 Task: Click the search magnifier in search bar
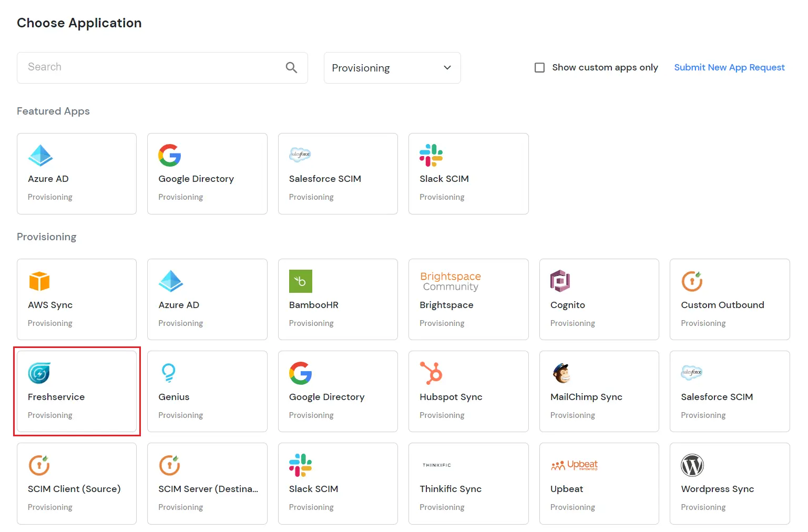(x=291, y=67)
